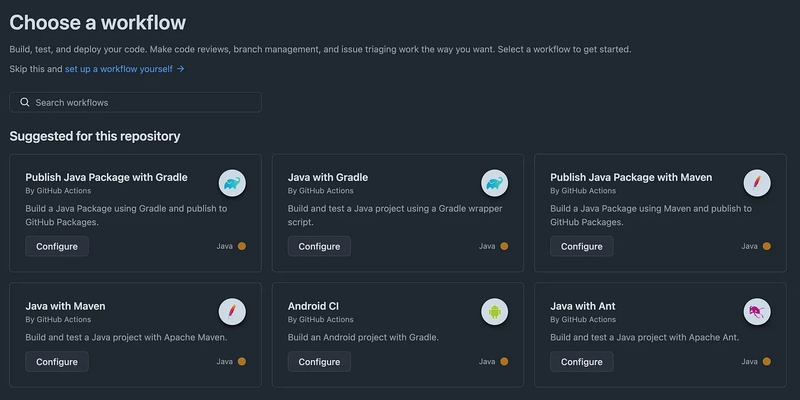Configure Publish Java Package with Gradle workflow
Screen dimensions: 800x400
coord(57,246)
